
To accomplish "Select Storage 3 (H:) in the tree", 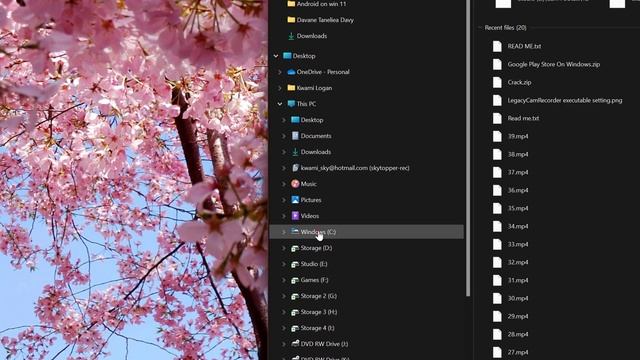I will pos(319,312).
